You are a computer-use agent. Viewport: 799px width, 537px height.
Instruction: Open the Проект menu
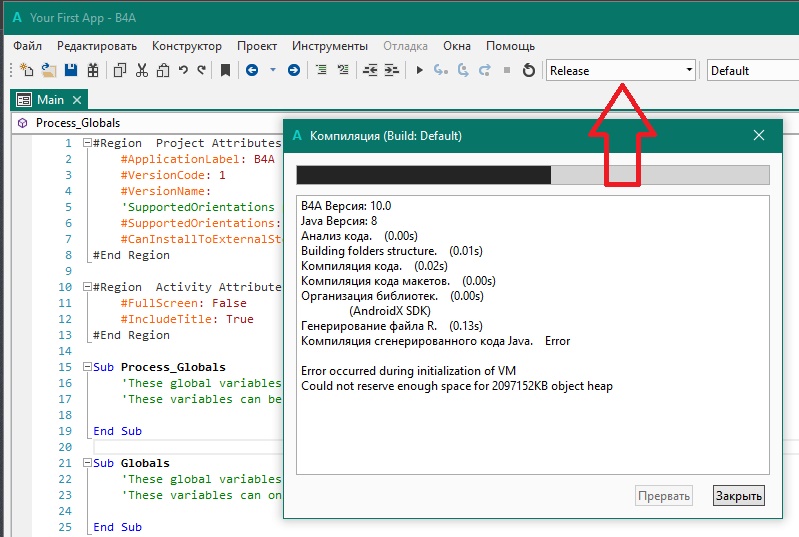[x=257, y=46]
